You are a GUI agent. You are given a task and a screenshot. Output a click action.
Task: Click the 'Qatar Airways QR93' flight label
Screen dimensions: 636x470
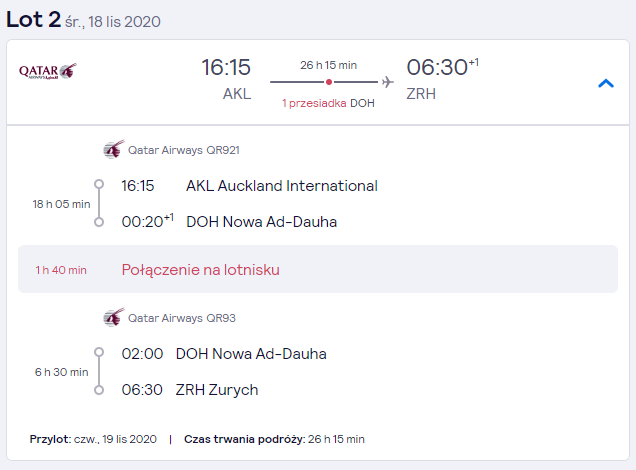(x=182, y=318)
